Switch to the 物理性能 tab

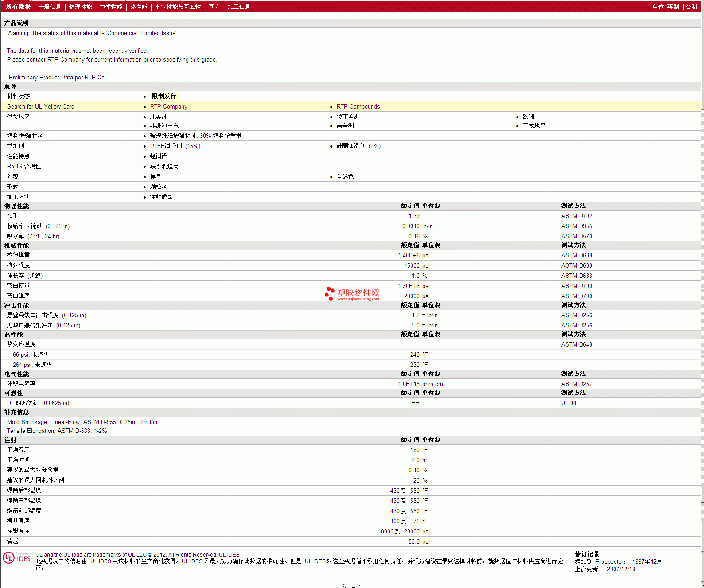coord(80,7)
